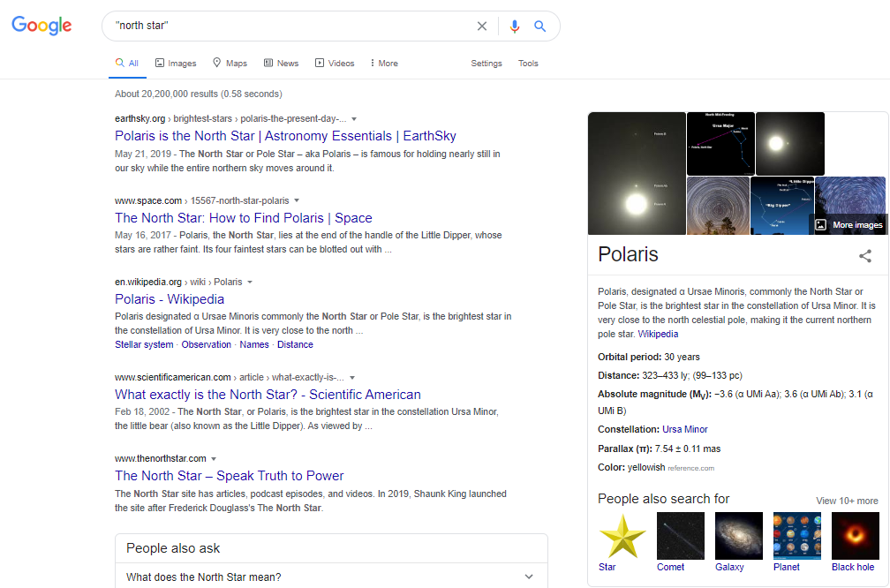Open search Tools

[x=528, y=63]
